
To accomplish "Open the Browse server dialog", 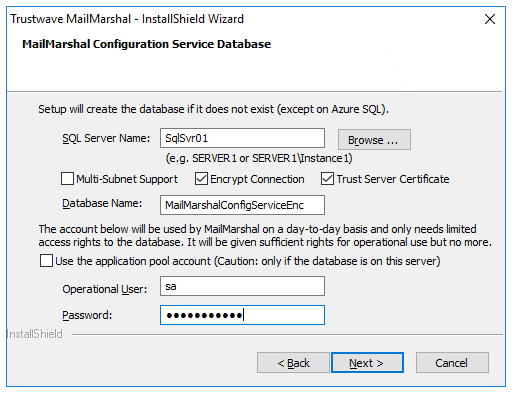I will coord(374,140).
